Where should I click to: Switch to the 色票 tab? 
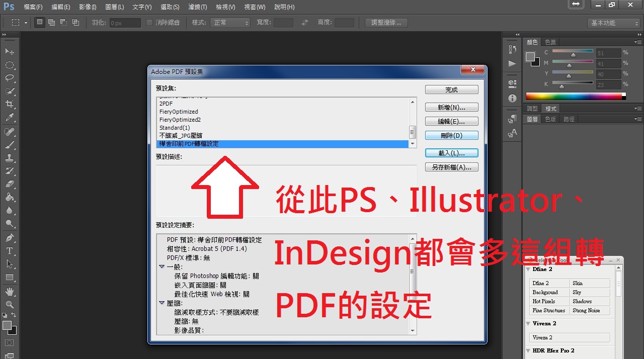tap(550, 42)
